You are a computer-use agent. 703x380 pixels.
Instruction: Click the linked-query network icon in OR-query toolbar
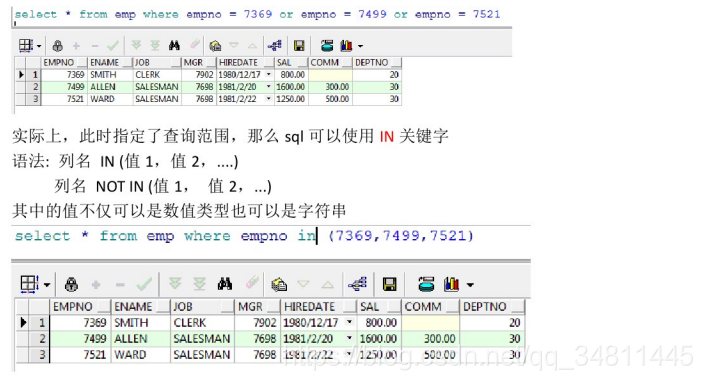(274, 45)
